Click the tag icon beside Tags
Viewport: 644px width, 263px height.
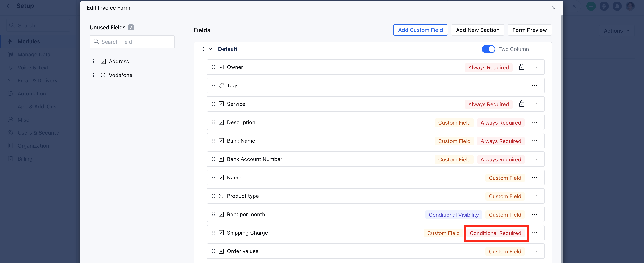pyautogui.click(x=221, y=85)
